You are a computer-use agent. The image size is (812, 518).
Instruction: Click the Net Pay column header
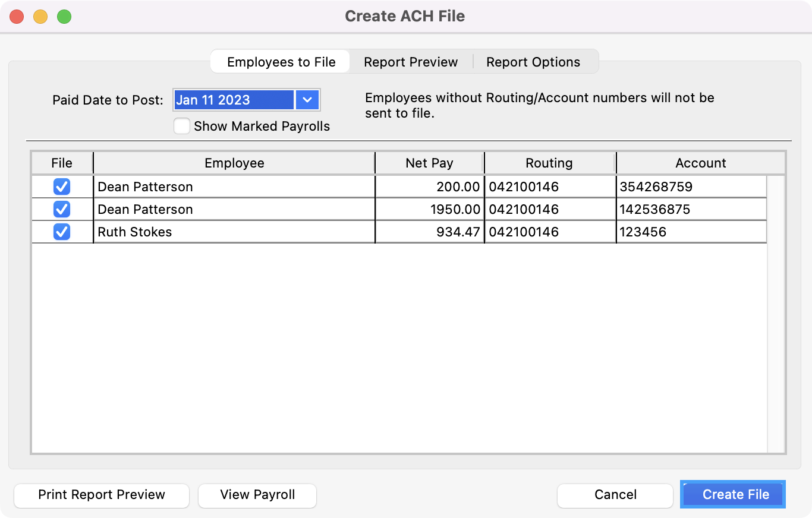429,163
